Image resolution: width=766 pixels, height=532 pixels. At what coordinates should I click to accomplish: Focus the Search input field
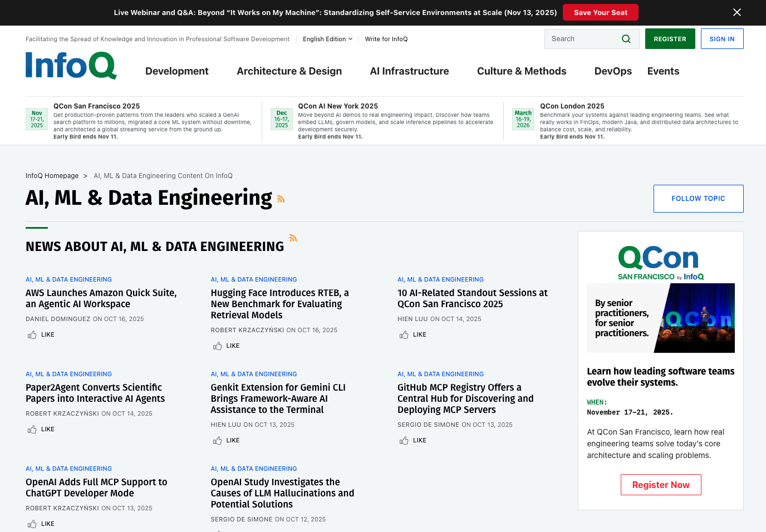(x=582, y=39)
